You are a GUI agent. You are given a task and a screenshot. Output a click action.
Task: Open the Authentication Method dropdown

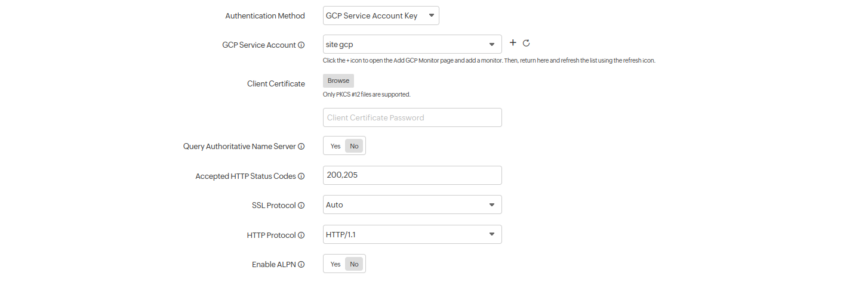click(381, 16)
